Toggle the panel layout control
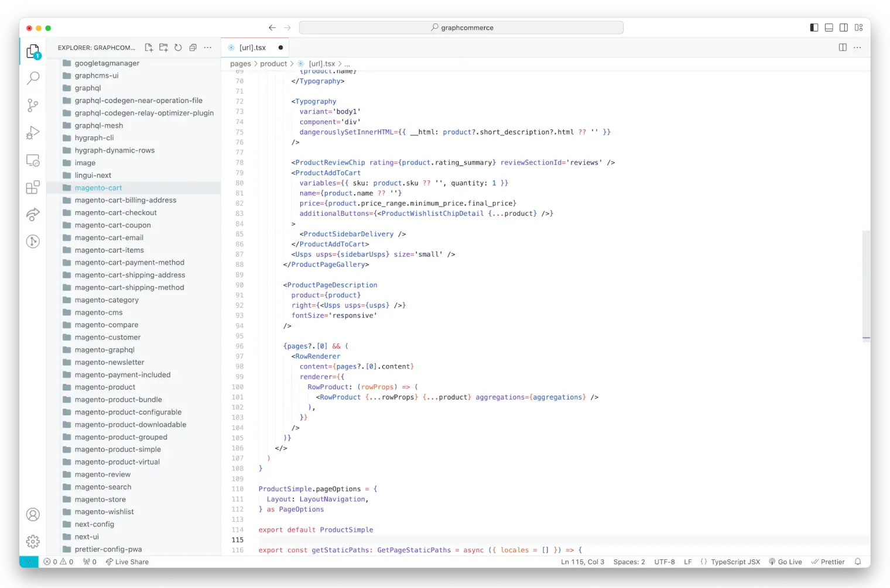The height and width of the screenshot is (588, 890). (x=829, y=27)
